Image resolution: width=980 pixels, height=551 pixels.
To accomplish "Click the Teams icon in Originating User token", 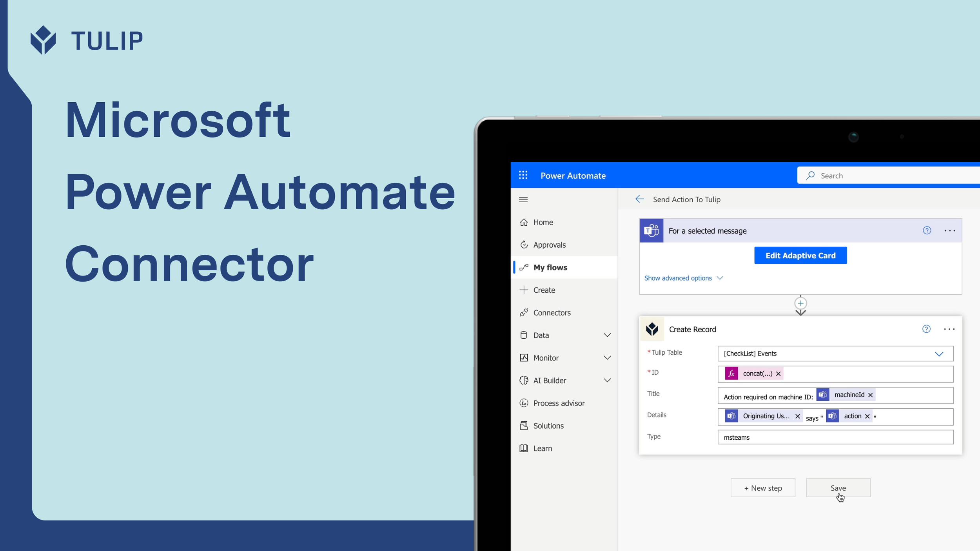I will tap(731, 416).
